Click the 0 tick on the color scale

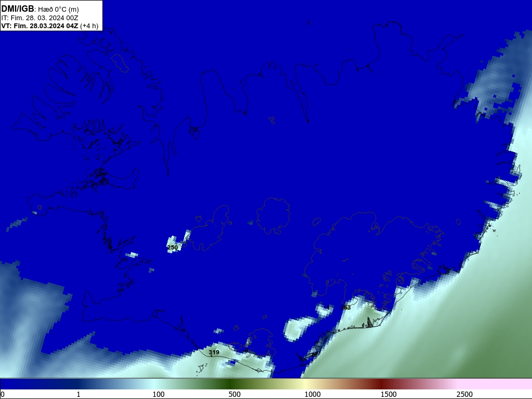[x=3, y=394]
